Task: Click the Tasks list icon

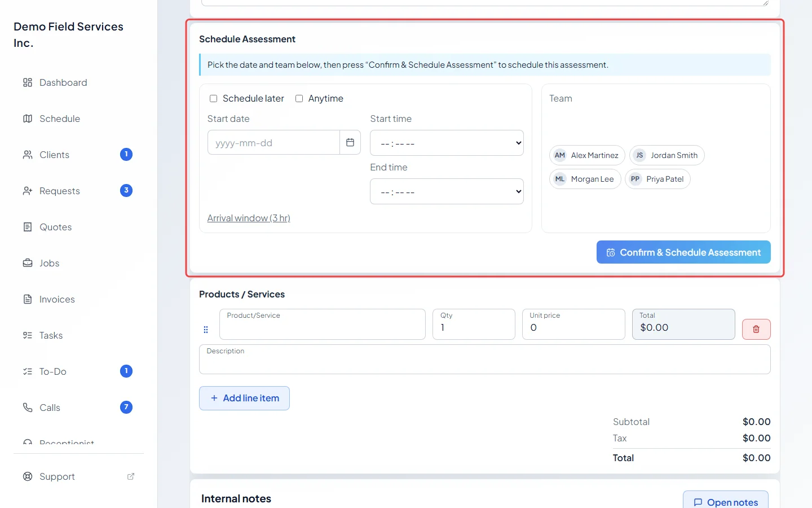Action: pos(28,335)
